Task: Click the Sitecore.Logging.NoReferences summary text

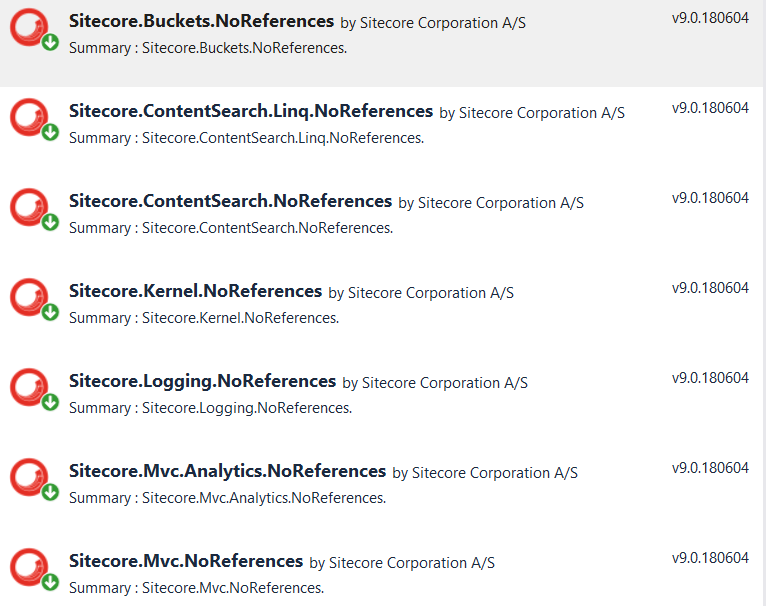Action: click(x=210, y=408)
